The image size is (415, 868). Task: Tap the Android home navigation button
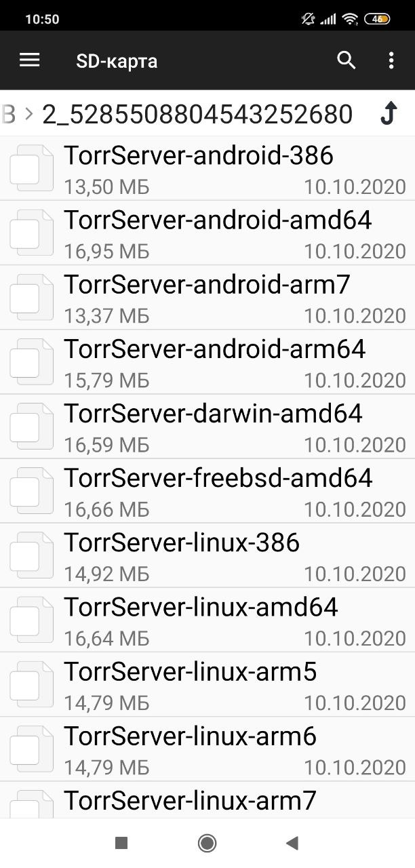[207, 843]
